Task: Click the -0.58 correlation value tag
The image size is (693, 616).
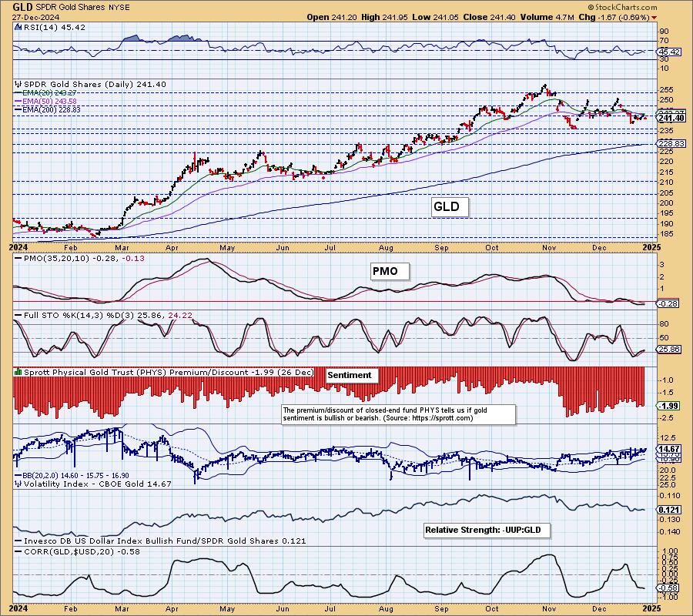Action: click(x=668, y=588)
